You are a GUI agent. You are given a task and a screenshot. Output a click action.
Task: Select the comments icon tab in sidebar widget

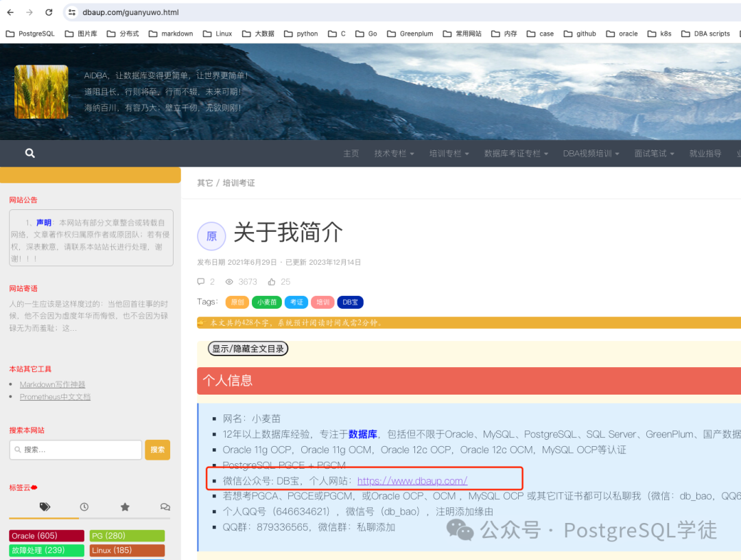165,507
